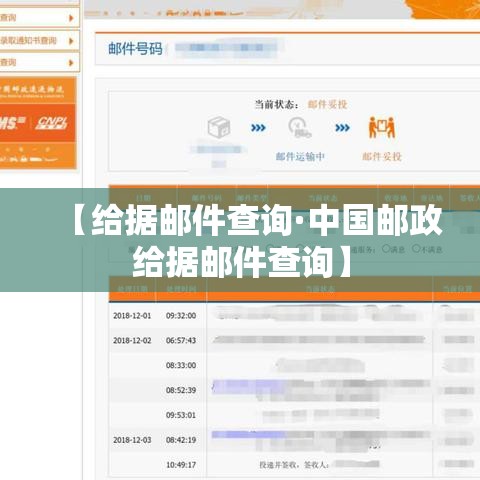The height and width of the screenshot is (480, 480).
Task: Click the 09:32:00 time cell
Action: click(x=181, y=315)
